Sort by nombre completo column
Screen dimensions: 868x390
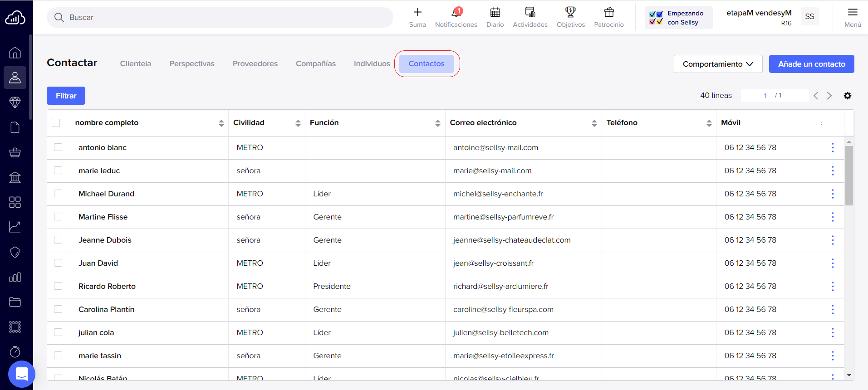point(221,123)
